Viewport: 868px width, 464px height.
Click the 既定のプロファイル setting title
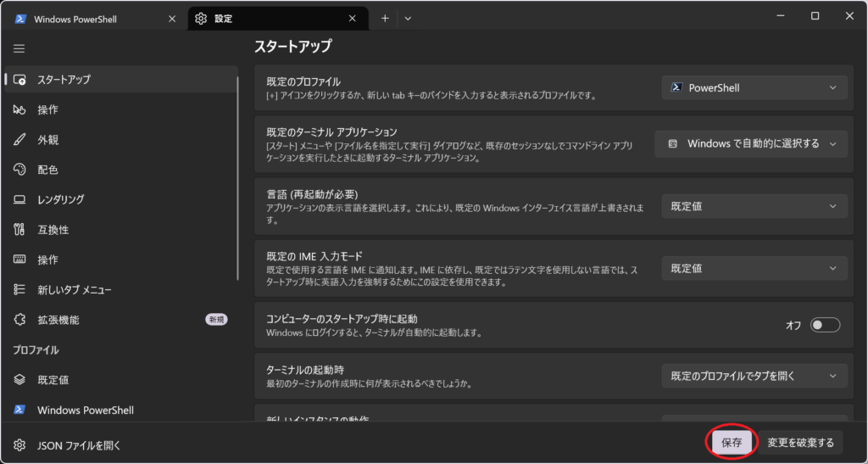pyautogui.click(x=303, y=81)
